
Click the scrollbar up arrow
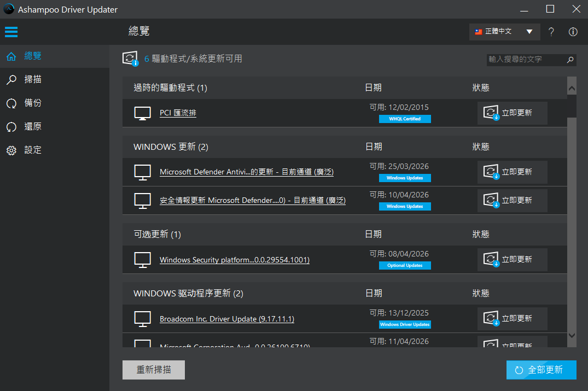(x=572, y=89)
